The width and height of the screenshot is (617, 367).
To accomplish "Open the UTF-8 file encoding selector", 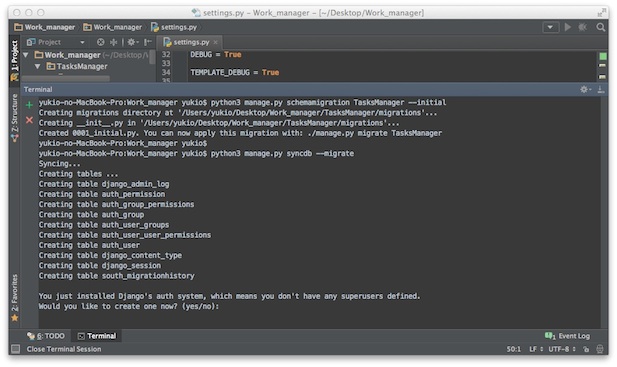I will coord(562,349).
